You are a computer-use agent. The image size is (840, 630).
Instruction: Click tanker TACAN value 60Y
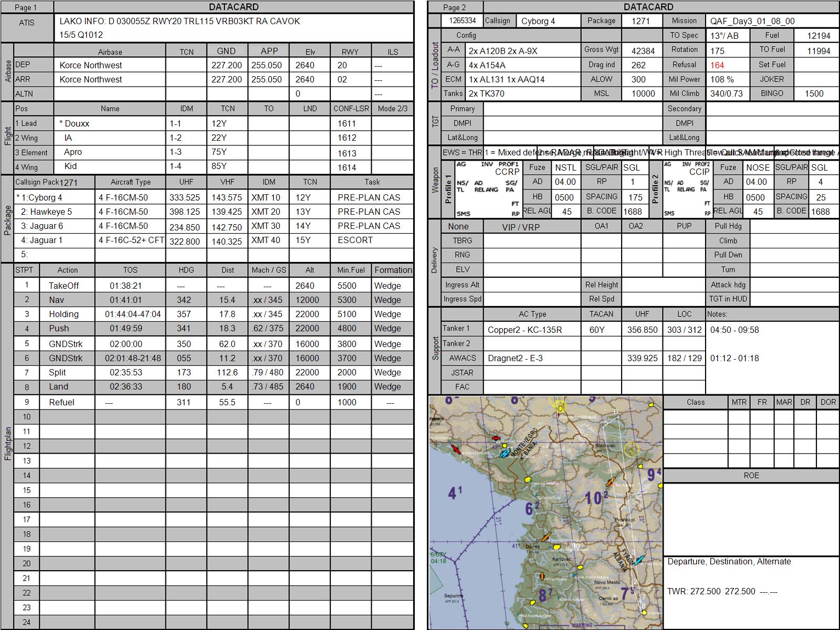[597, 330]
